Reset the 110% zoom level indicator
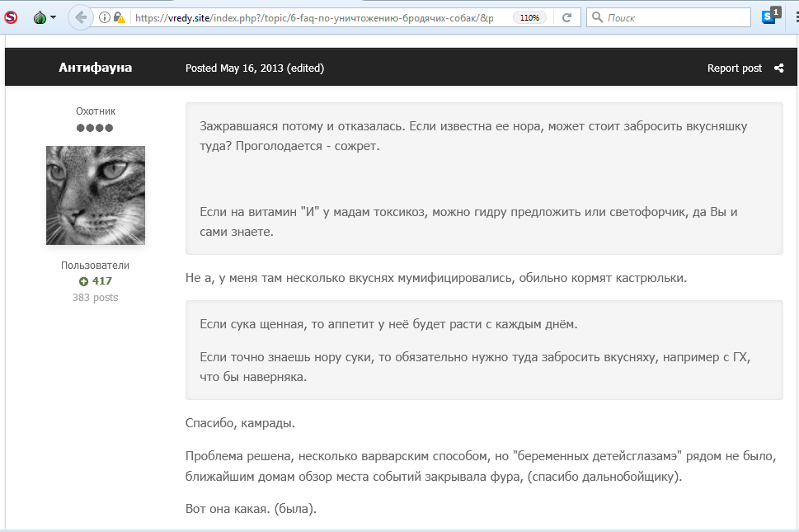The width and height of the screenshot is (799, 532). 529,18
